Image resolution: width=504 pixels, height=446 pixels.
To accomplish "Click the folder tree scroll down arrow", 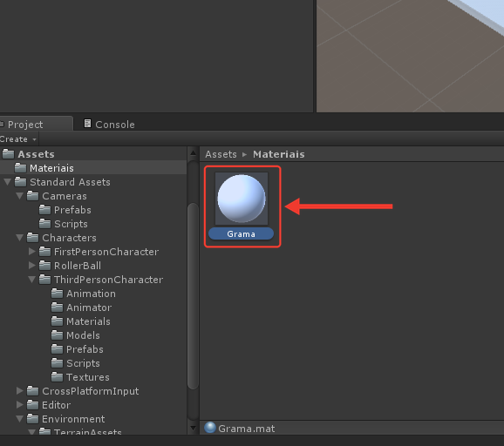I will (x=193, y=428).
